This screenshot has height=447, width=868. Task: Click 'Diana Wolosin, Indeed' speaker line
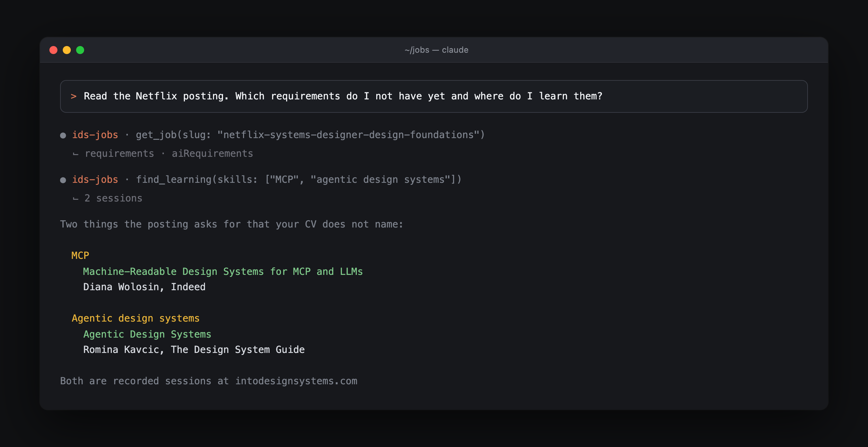(144, 287)
